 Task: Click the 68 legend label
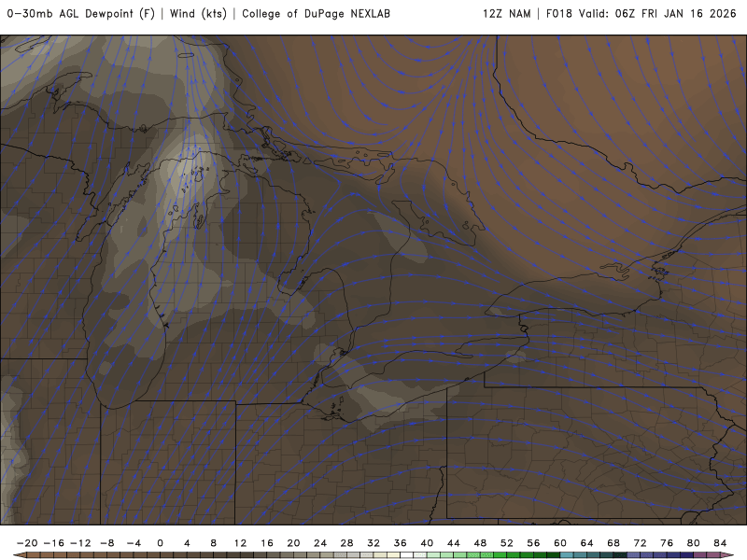point(613,543)
